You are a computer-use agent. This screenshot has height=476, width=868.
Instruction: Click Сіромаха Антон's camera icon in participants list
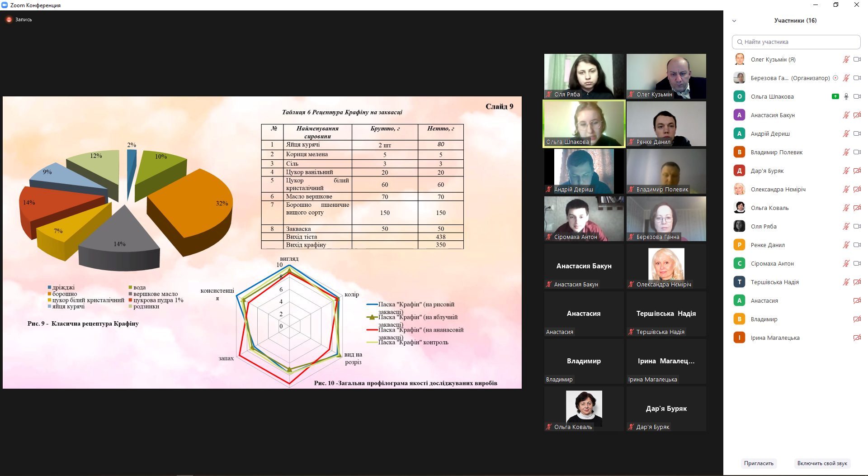click(857, 263)
